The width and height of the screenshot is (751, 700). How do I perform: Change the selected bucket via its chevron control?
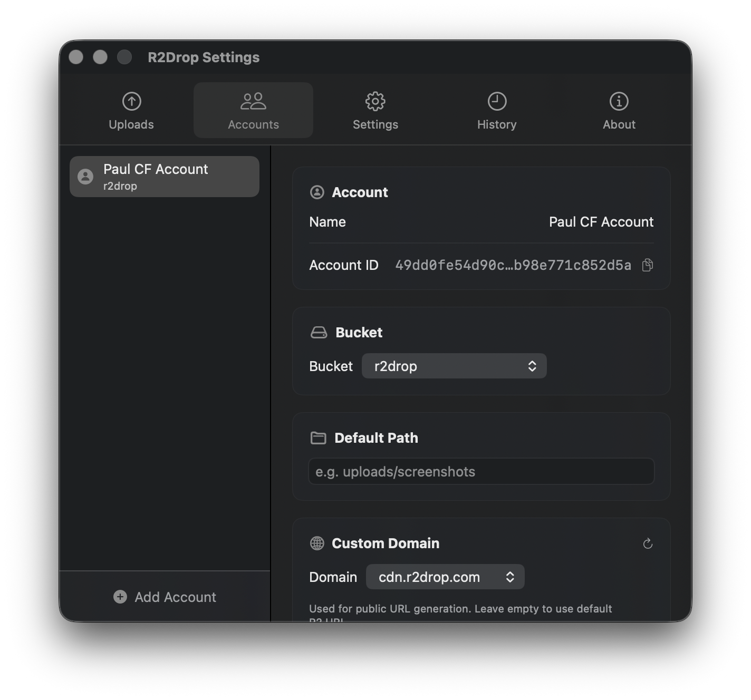(533, 366)
